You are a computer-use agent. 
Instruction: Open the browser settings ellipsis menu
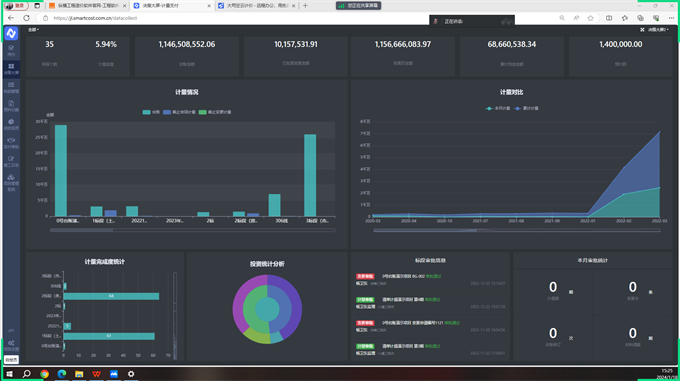671,18
